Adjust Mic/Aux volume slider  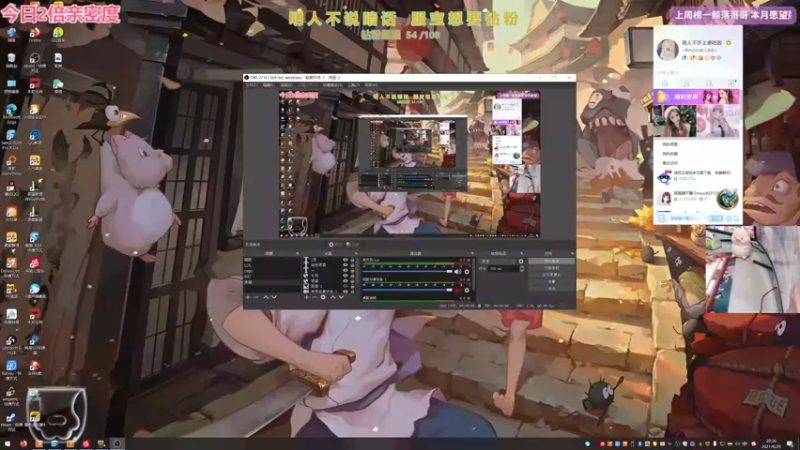(407, 272)
